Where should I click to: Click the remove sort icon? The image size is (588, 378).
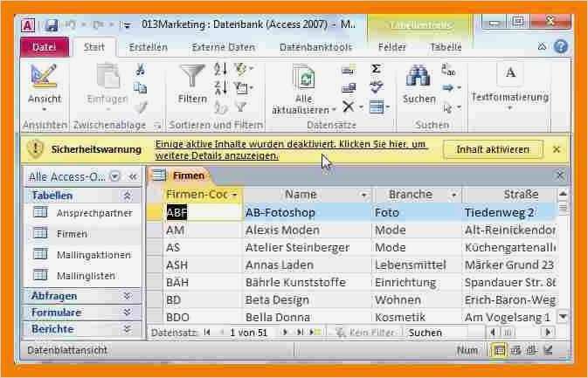[220, 108]
